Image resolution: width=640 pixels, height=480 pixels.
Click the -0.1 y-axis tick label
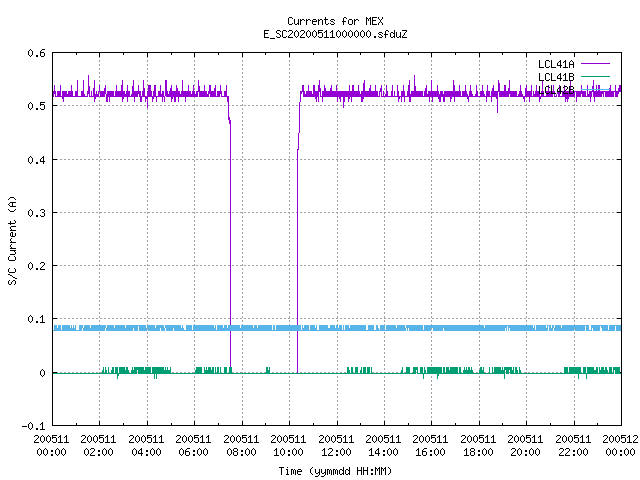(33, 426)
